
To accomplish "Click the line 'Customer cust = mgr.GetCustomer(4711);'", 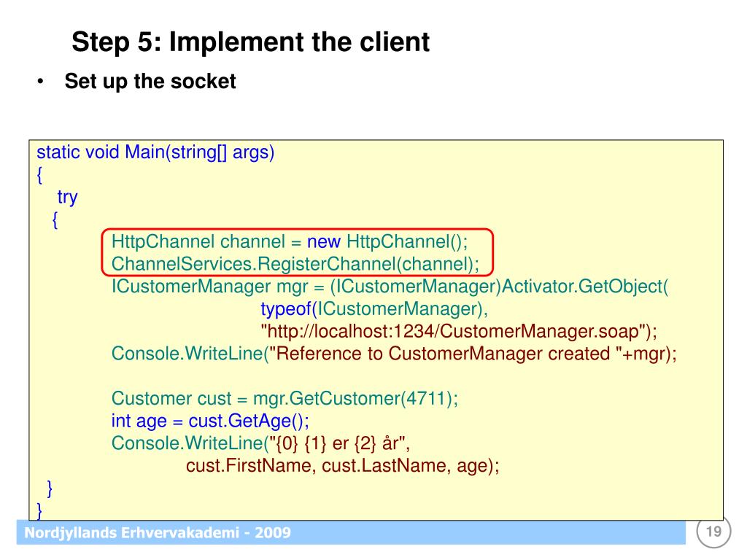I will pos(285,399).
